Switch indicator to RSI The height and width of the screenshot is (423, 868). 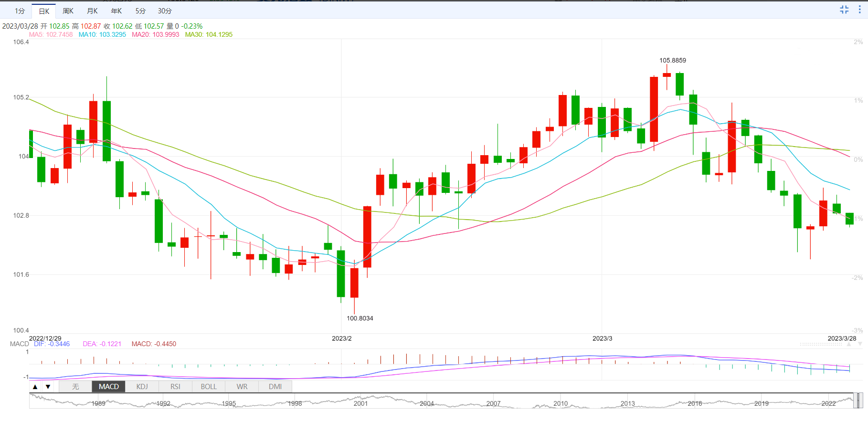tap(175, 387)
